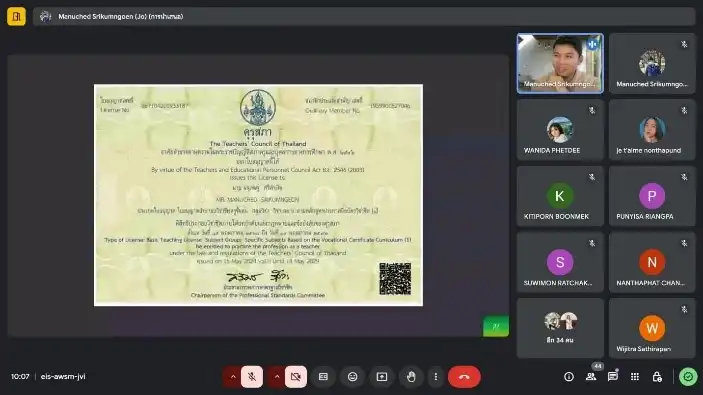The width and height of the screenshot is (703, 395).
Task: Select SUWIMON RATCHAK participant tile
Action: [560, 262]
